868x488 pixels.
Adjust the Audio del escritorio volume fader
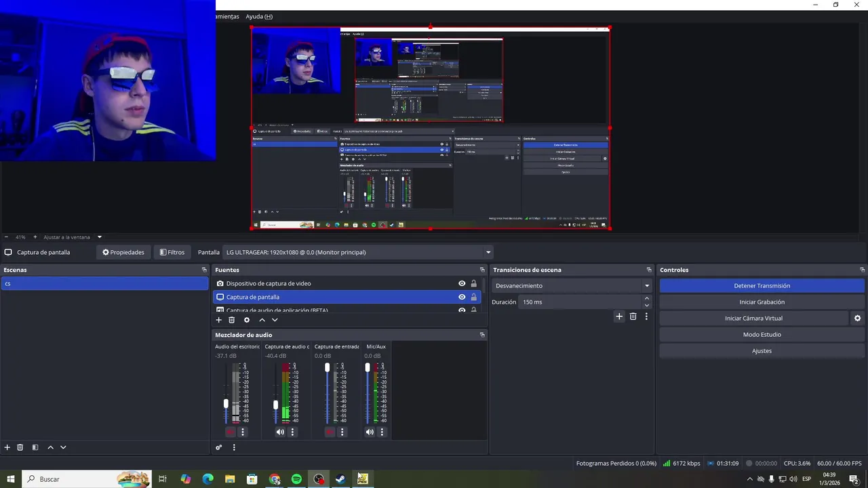pyautogui.click(x=226, y=403)
